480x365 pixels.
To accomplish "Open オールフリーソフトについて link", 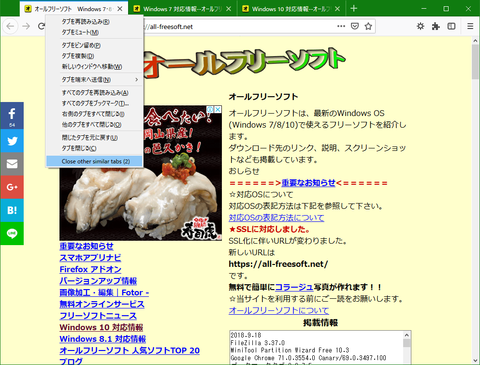I will (x=279, y=310).
